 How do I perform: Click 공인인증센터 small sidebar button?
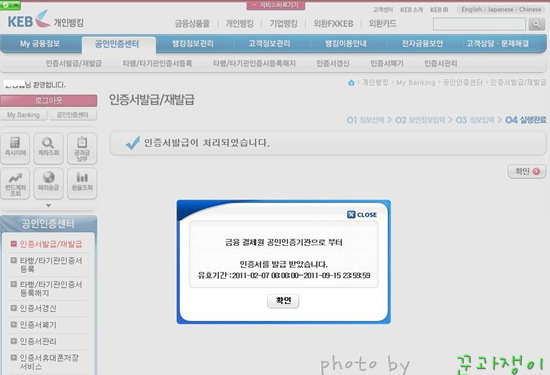pos(73,115)
